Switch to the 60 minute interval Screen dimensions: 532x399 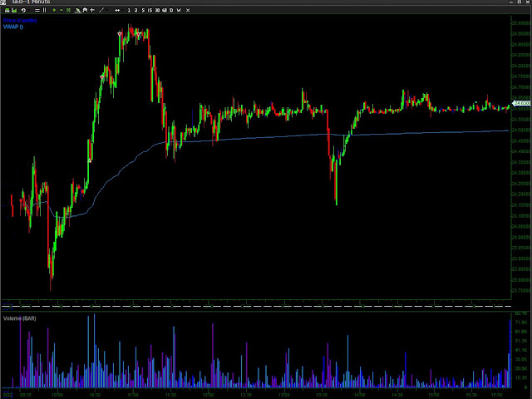(x=165, y=10)
